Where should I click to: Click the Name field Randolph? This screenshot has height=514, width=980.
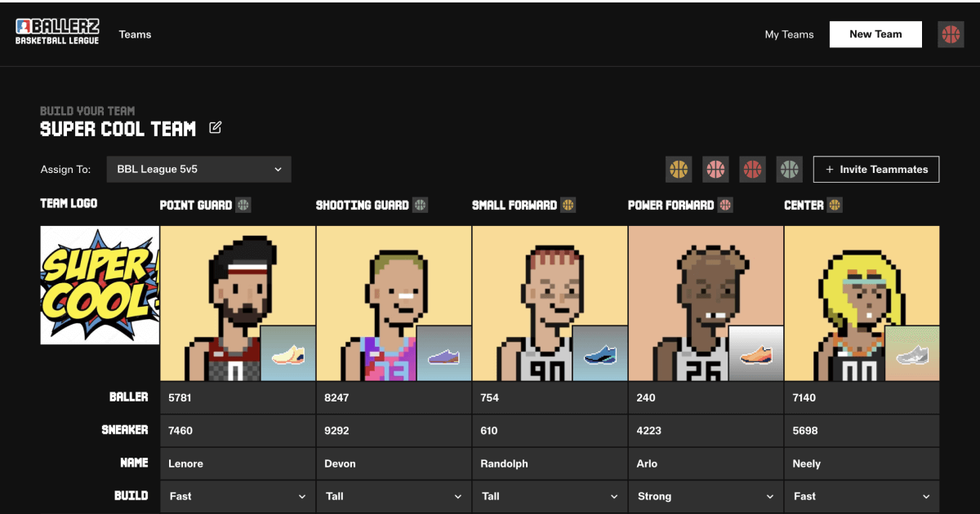coord(550,463)
